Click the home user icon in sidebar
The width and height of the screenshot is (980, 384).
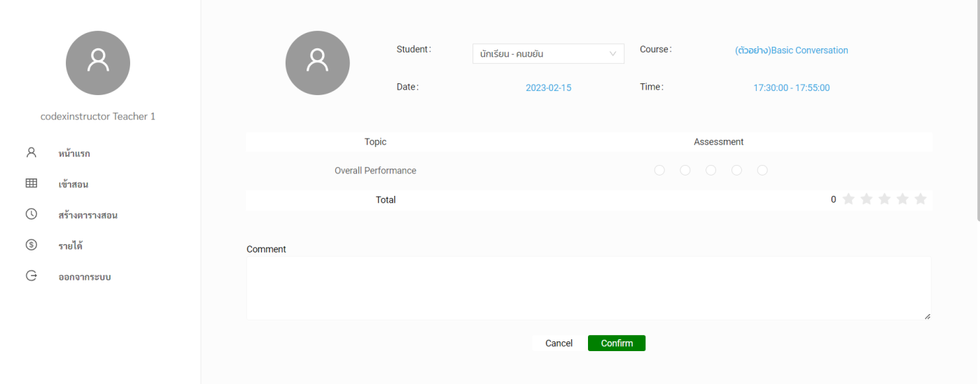click(31, 152)
